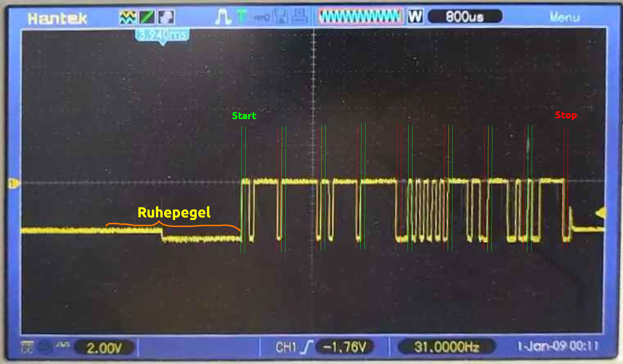Click the yellow channel 1 ground marker
The height and width of the screenshot is (364, 623).
14,183
